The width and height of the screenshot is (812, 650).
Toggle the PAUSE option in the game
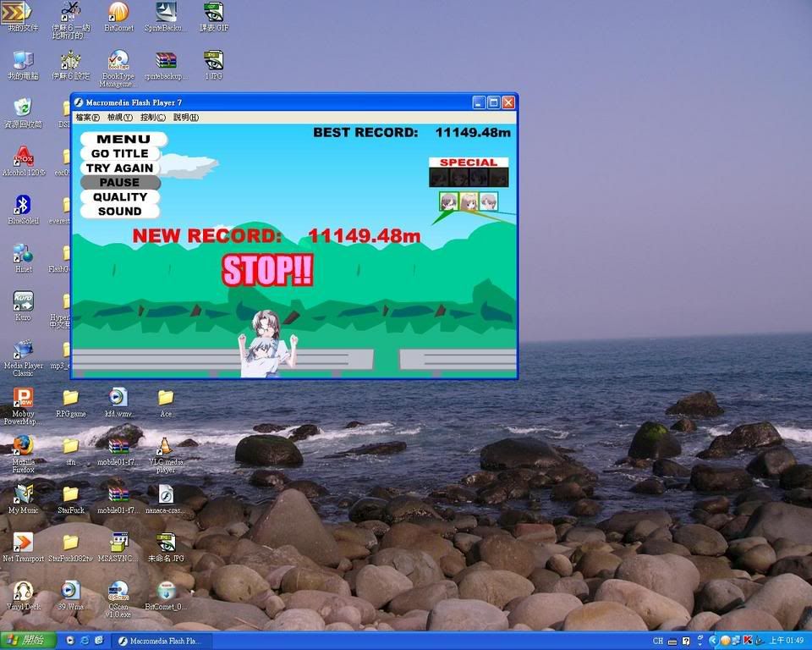click(120, 183)
